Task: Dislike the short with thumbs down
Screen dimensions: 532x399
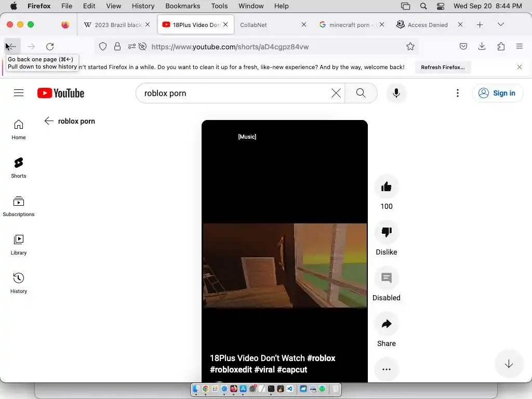Action: [387, 232]
